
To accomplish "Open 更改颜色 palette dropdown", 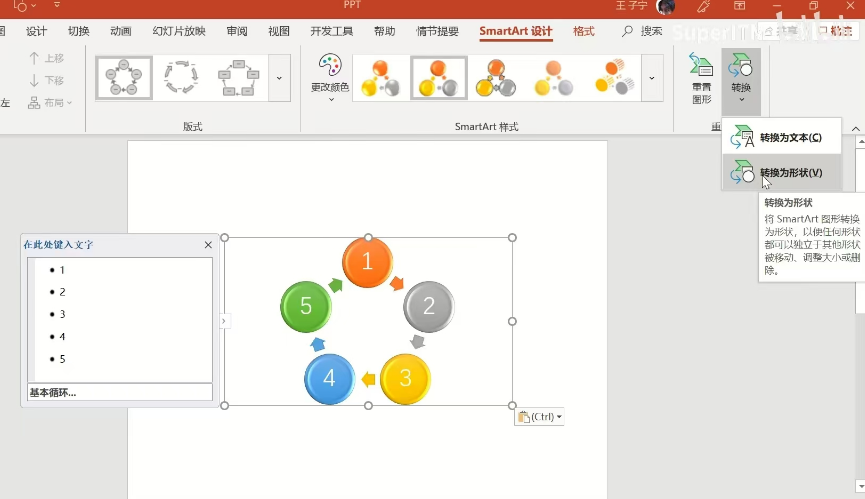I will [330, 78].
